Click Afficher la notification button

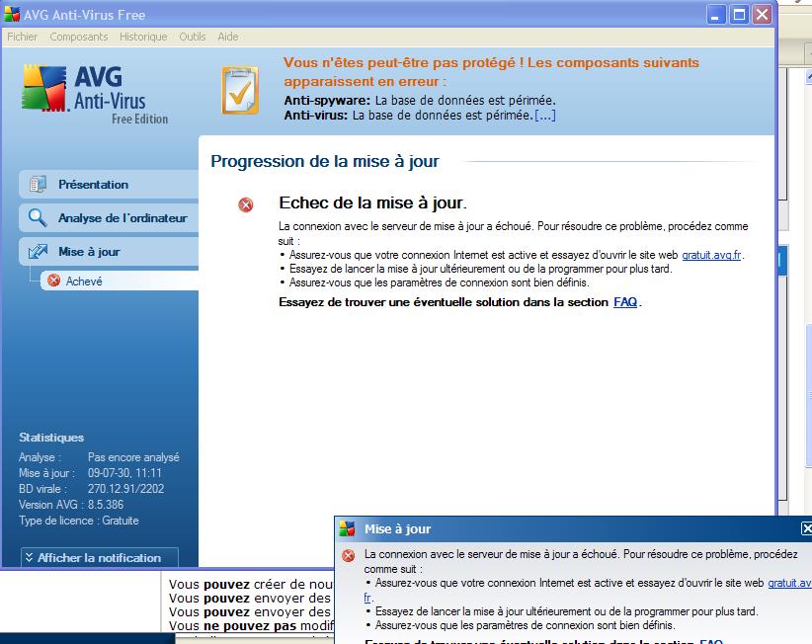(100, 557)
